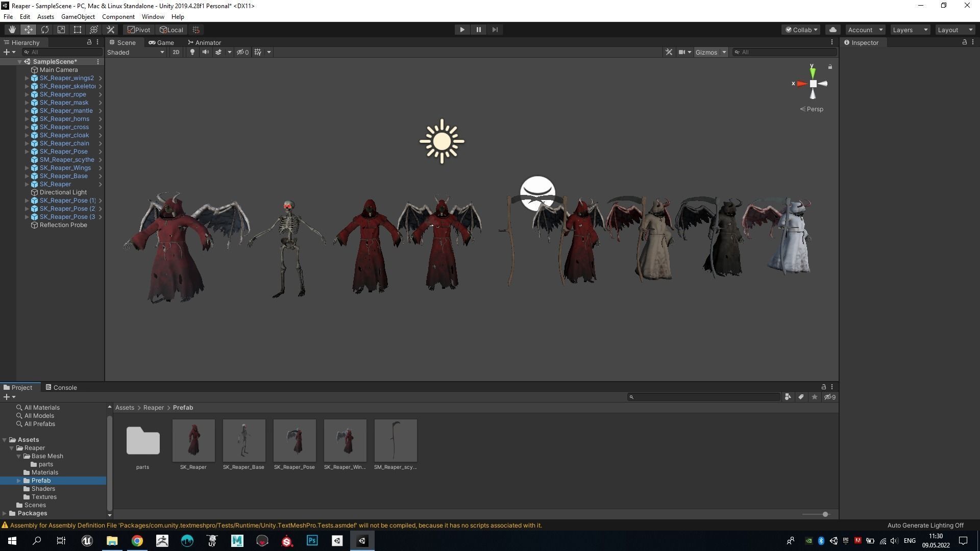Screen dimensions: 980x551
Task: Click the Project favorites star icon
Action: [x=815, y=397]
